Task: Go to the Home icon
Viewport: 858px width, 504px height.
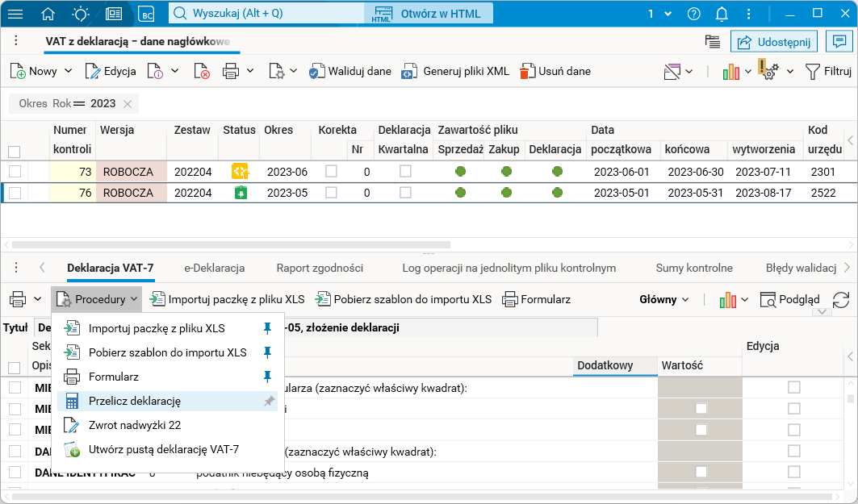Action: tap(48, 14)
